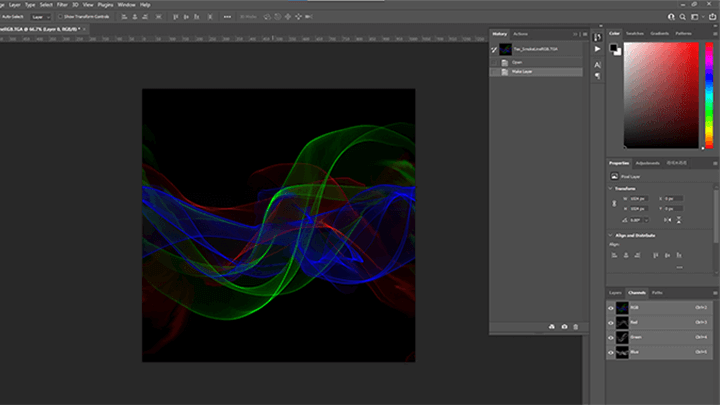
Task: Open the Actions play icon in dock strip
Action: click(x=597, y=49)
